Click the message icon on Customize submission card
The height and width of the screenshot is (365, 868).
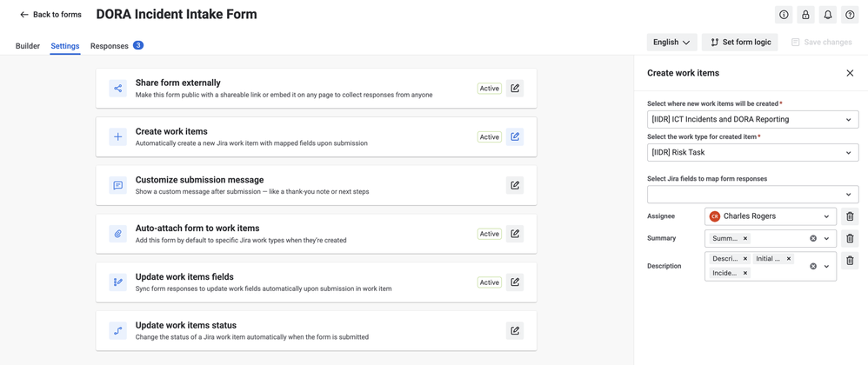tap(118, 185)
